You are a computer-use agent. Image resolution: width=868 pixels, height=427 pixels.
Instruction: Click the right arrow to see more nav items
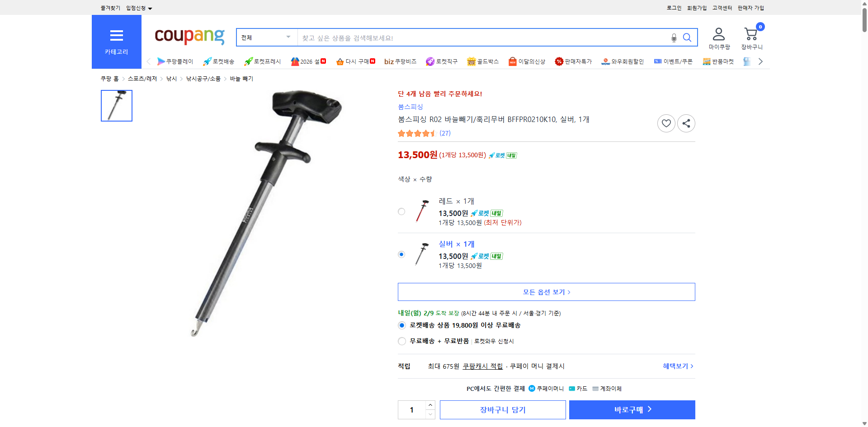click(x=761, y=61)
